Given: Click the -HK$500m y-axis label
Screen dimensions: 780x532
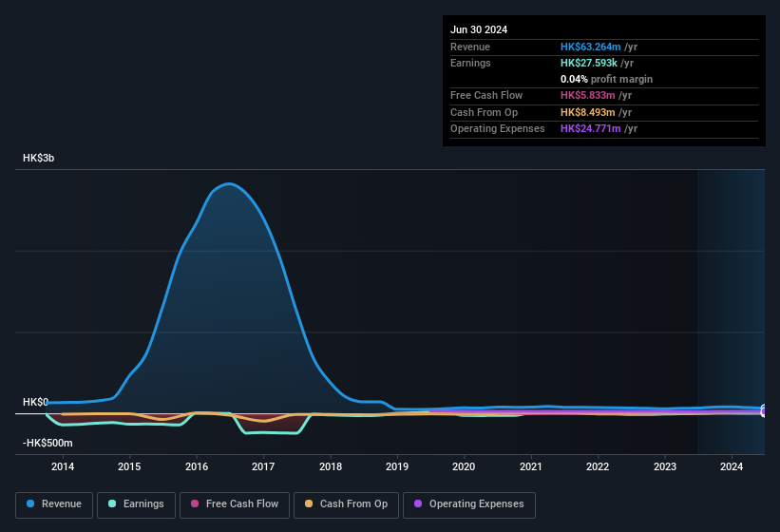Looking at the screenshot, I should tap(48, 443).
